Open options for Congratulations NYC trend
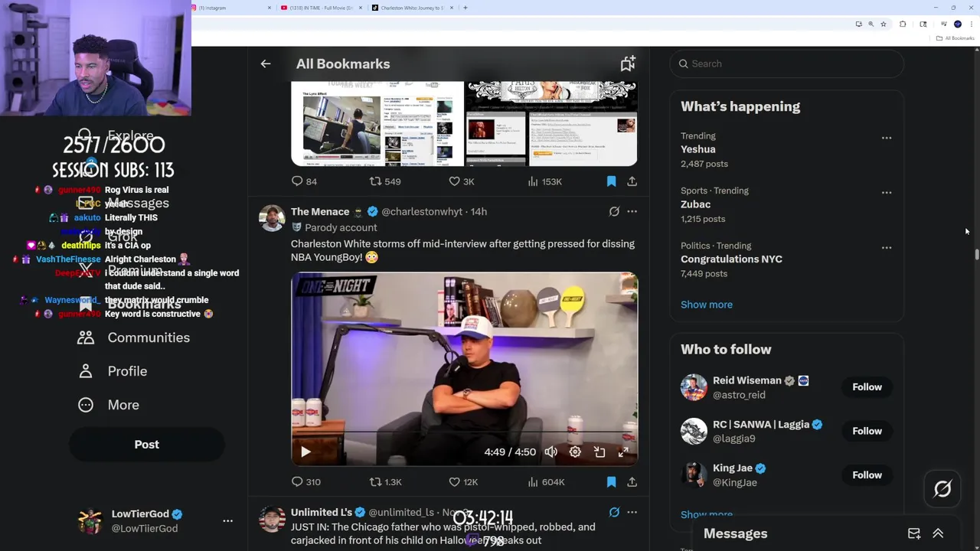The width and height of the screenshot is (980, 551). click(887, 248)
